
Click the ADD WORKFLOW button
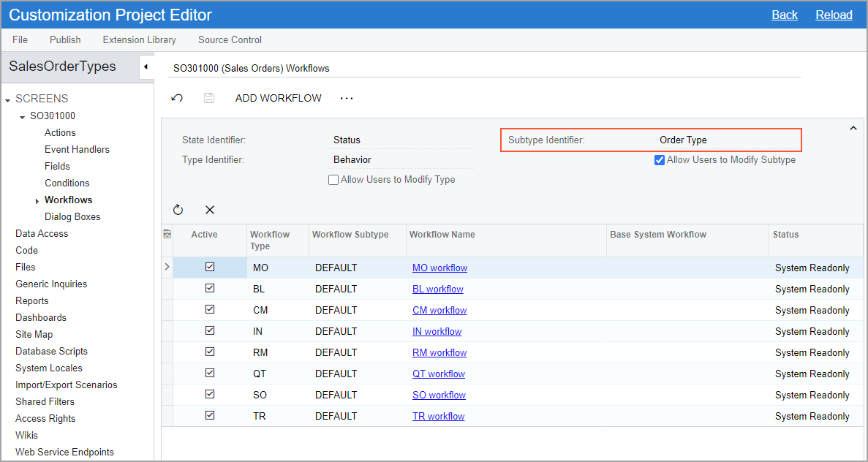278,98
